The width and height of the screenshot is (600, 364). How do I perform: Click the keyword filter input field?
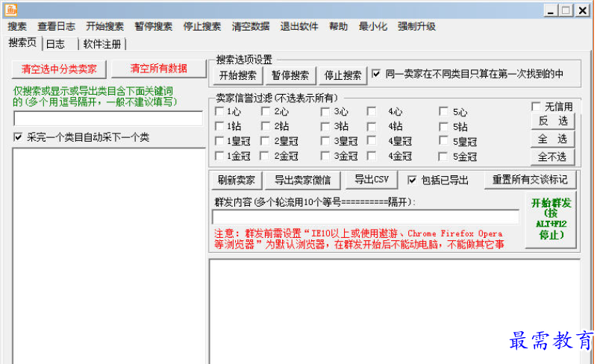click(x=108, y=119)
